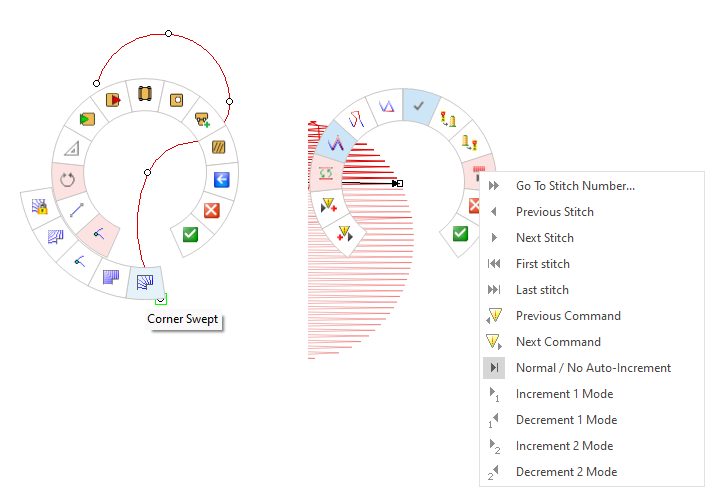Click the stitch cursor marker on black line
The width and height of the screenshot is (726, 502).
pyautogui.click(x=398, y=183)
